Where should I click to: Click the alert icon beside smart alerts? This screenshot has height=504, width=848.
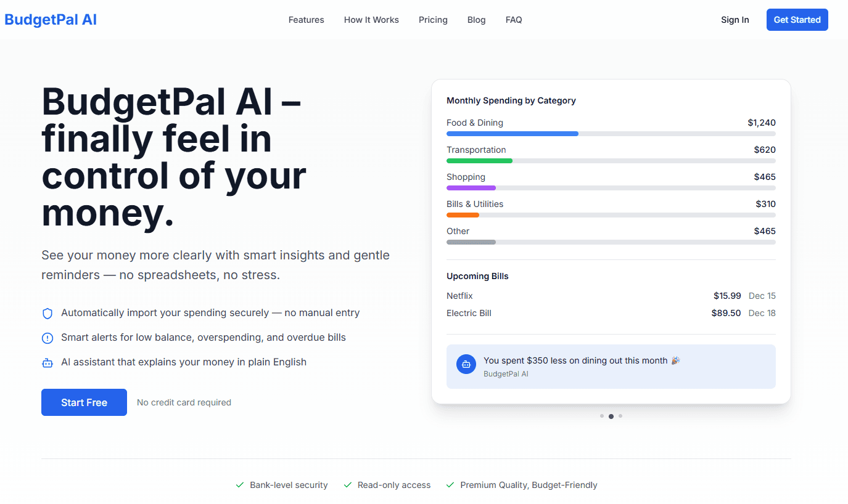[47, 338]
